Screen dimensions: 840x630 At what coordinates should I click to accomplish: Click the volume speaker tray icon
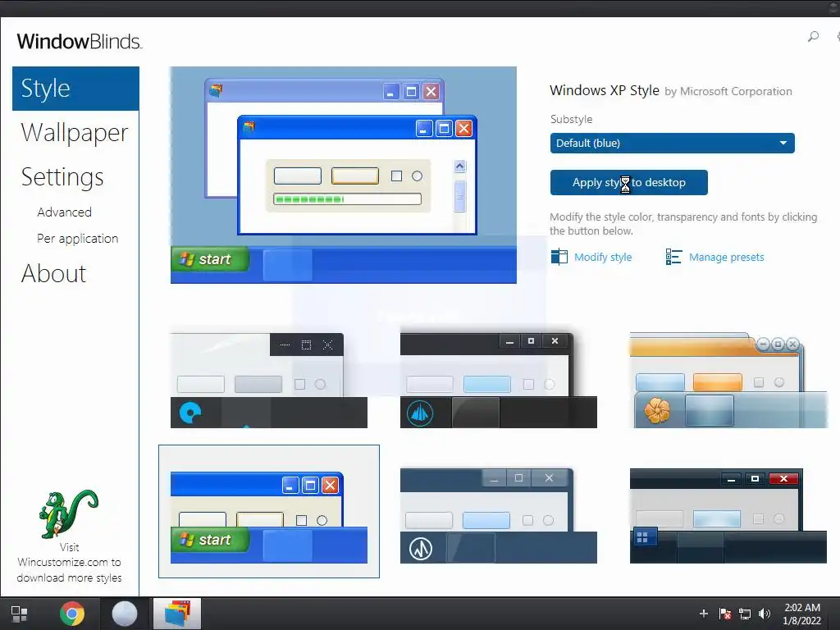pos(765,614)
